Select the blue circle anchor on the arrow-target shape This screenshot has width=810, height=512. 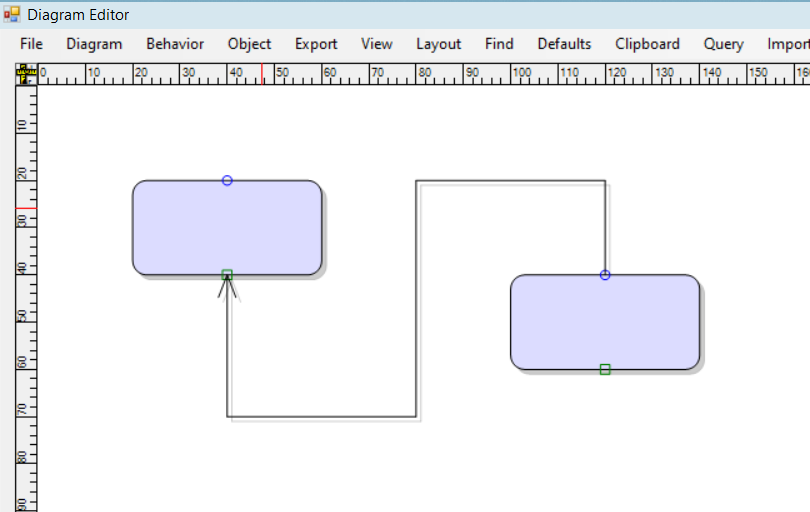(227, 181)
